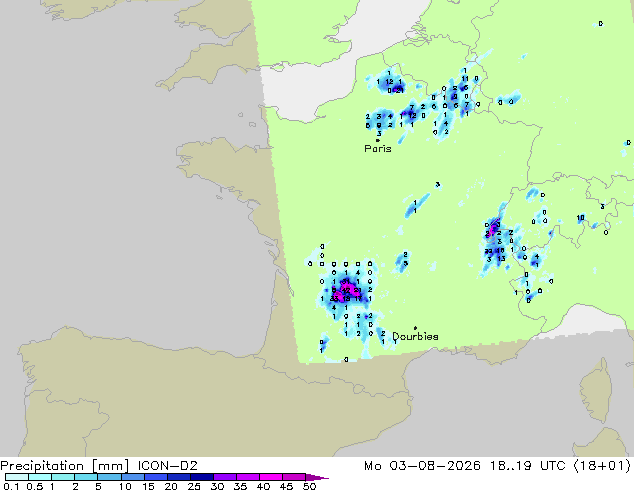
Task: Click the 25–30 mm dark navy legend swatch
Action: 201,477
